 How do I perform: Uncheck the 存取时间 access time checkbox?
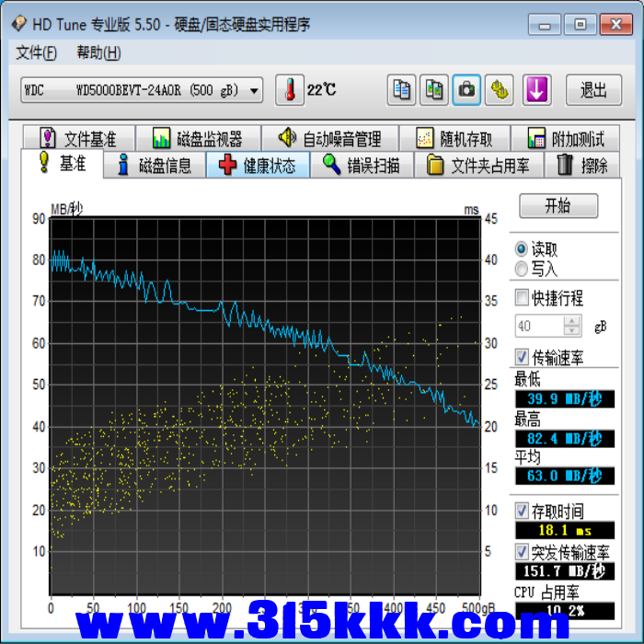pyautogui.click(x=523, y=511)
